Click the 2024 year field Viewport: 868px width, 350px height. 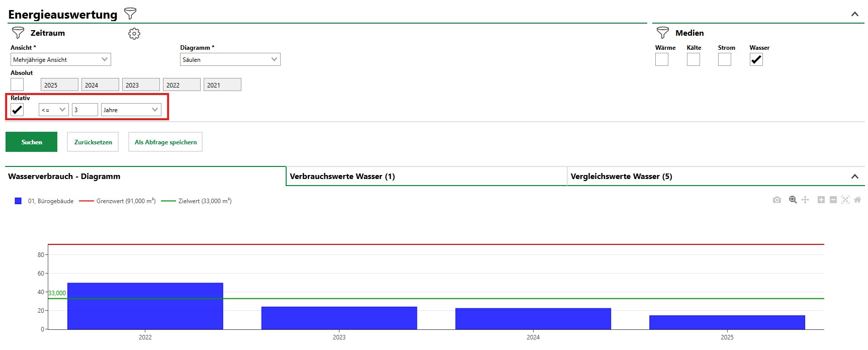[x=101, y=84]
